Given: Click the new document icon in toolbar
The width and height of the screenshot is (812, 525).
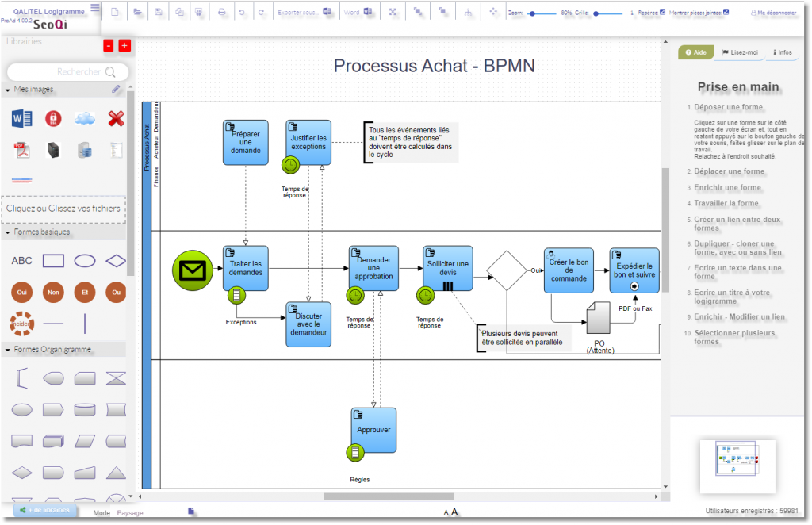Looking at the screenshot, I should [115, 13].
